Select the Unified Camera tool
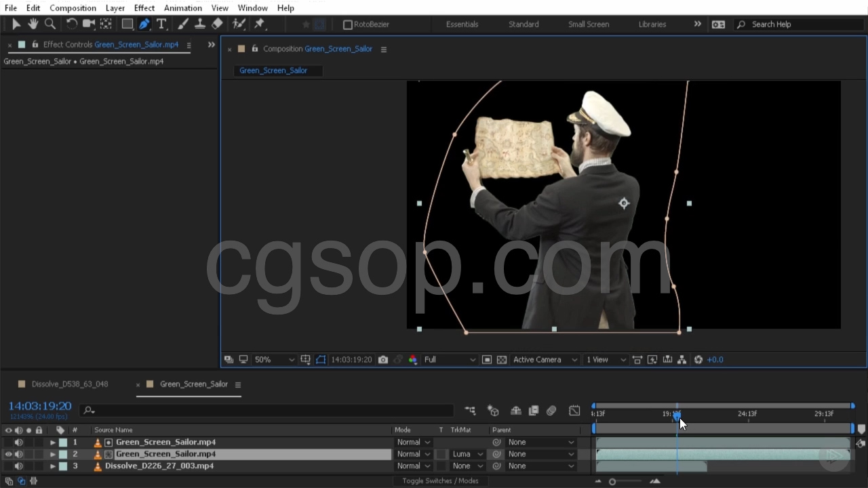 pyautogui.click(x=88, y=24)
